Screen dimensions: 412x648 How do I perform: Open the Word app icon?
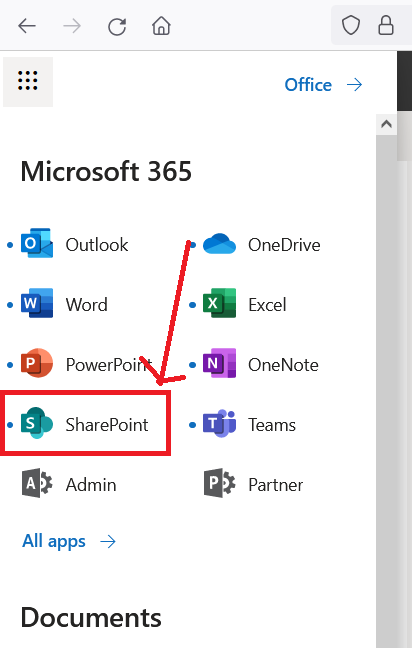[x=37, y=303]
